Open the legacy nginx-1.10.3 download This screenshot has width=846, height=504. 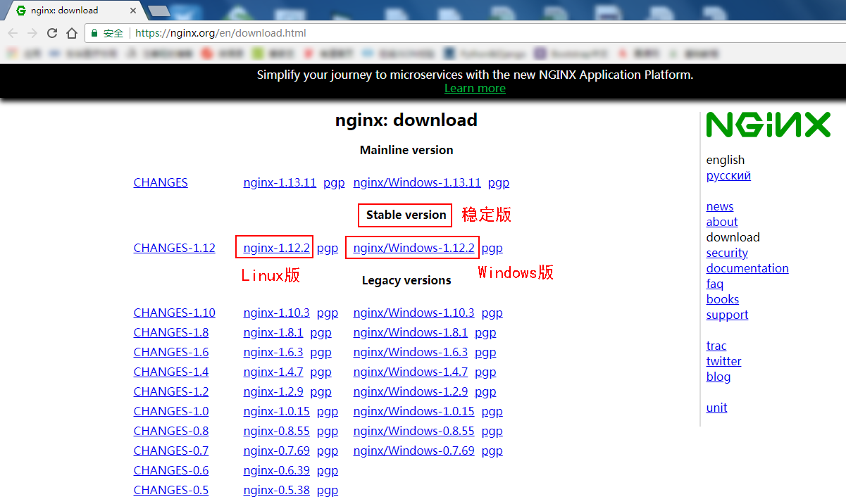276,313
